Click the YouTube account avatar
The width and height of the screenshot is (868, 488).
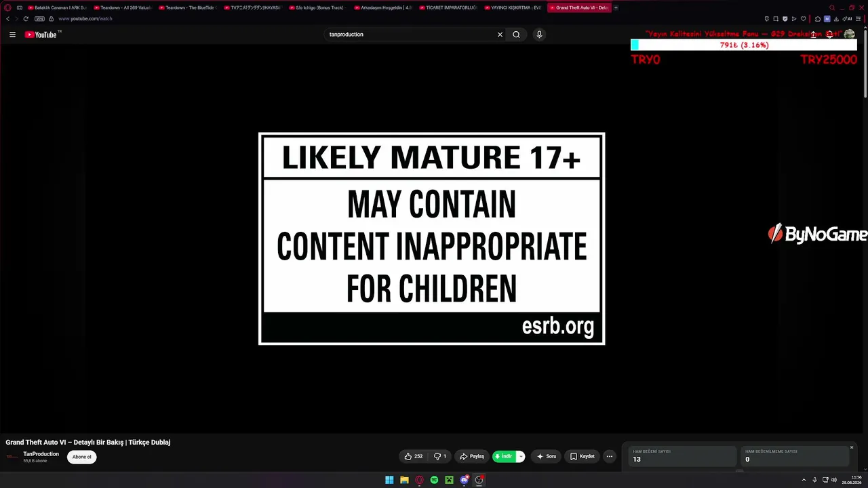(849, 35)
